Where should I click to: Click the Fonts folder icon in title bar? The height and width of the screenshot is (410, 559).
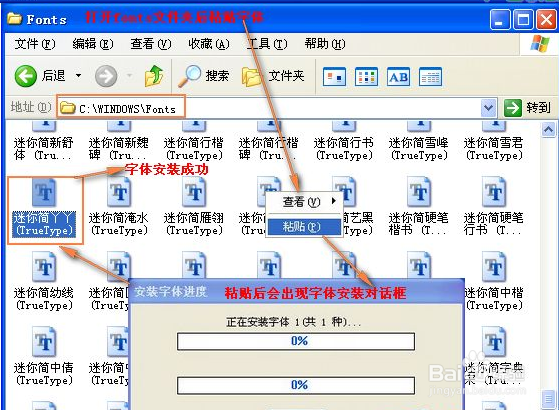pyautogui.click(x=14, y=19)
